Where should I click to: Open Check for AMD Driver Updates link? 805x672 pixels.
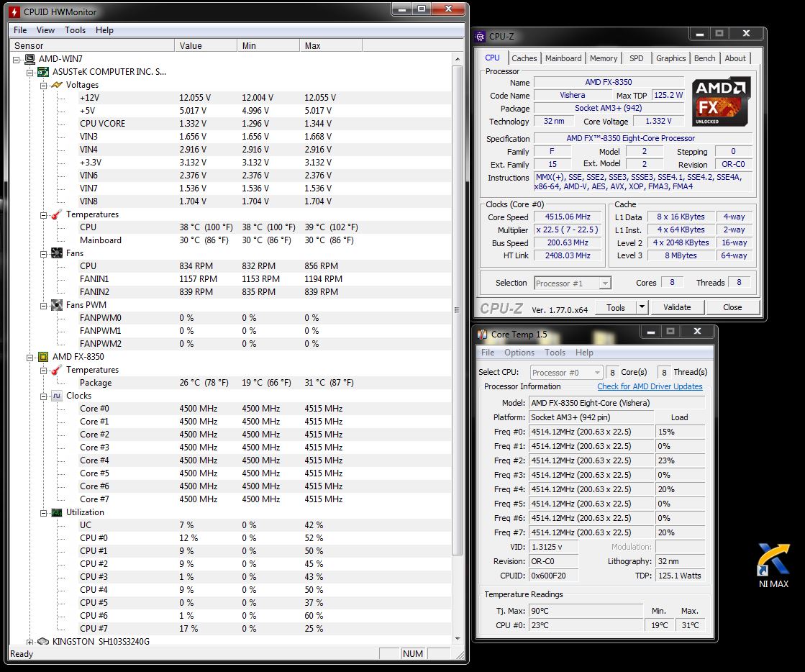(x=650, y=386)
